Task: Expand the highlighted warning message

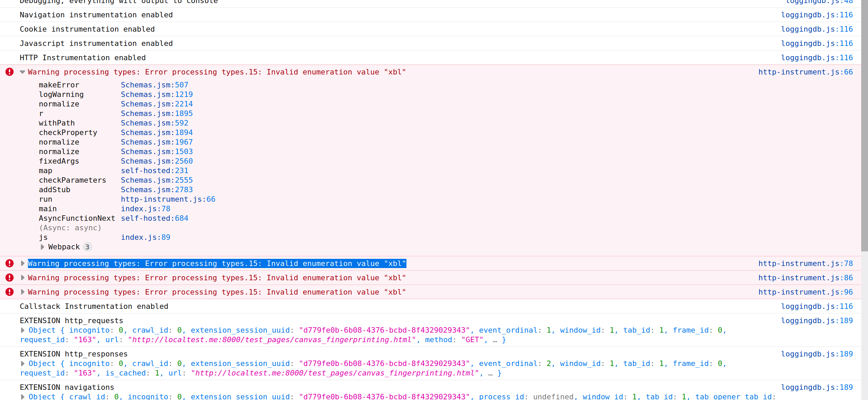Action: coord(22,263)
